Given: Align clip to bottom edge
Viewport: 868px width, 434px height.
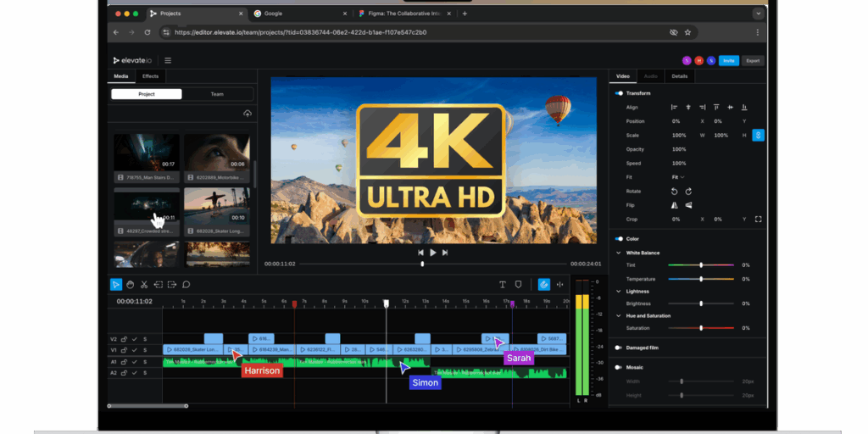Looking at the screenshot, I should pos(744,108).
